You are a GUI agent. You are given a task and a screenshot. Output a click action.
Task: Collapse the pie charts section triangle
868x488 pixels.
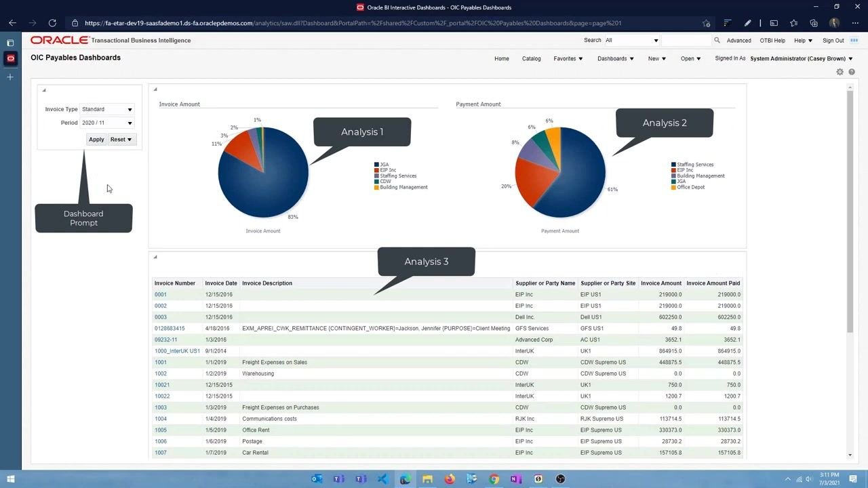click(x=155, y=89)
